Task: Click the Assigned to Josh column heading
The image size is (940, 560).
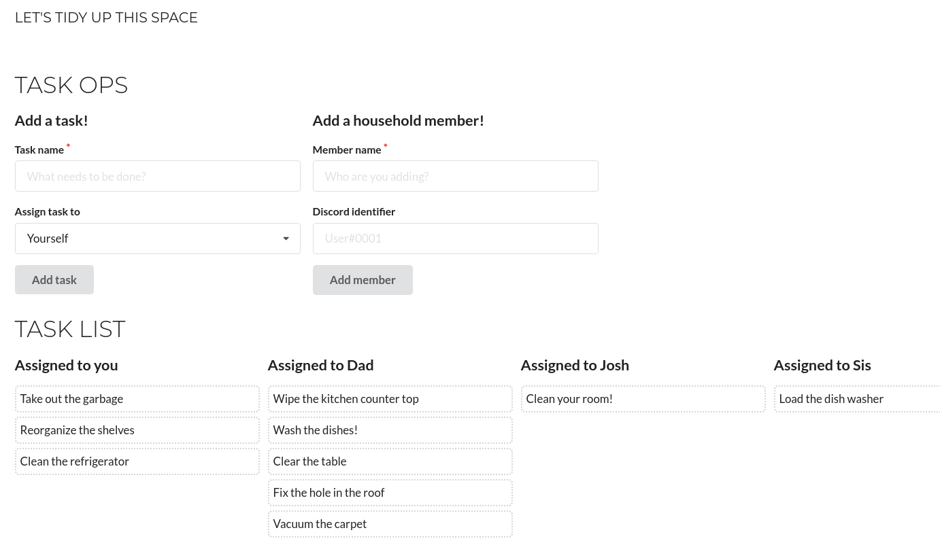Action: coord(575,365)
